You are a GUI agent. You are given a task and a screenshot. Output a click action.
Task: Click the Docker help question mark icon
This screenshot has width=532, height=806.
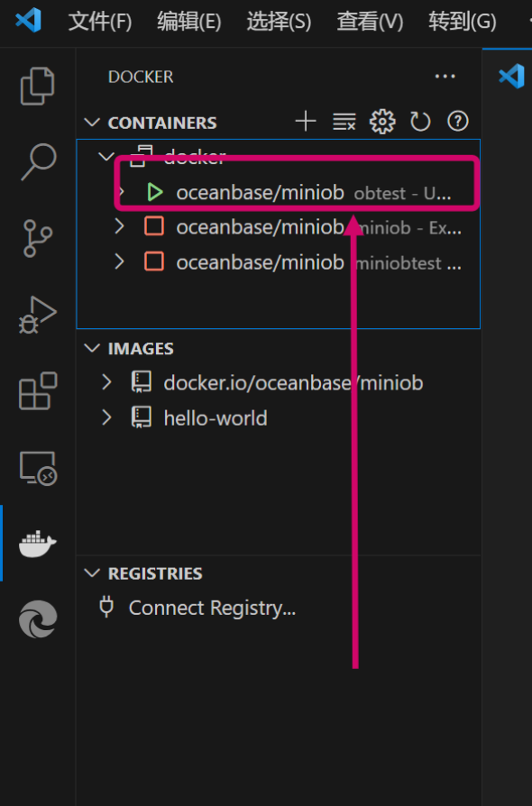pos(457,121)
